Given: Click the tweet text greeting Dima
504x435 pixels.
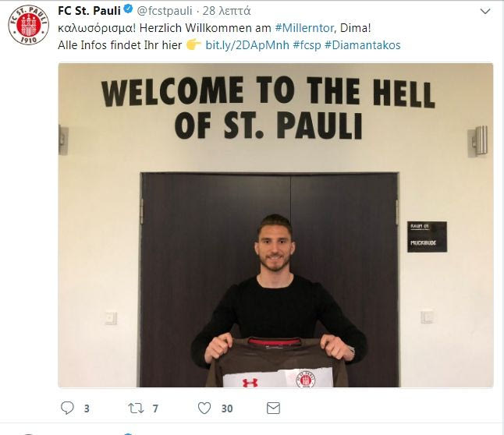Looking at the screenshot, I should point(215,28).
